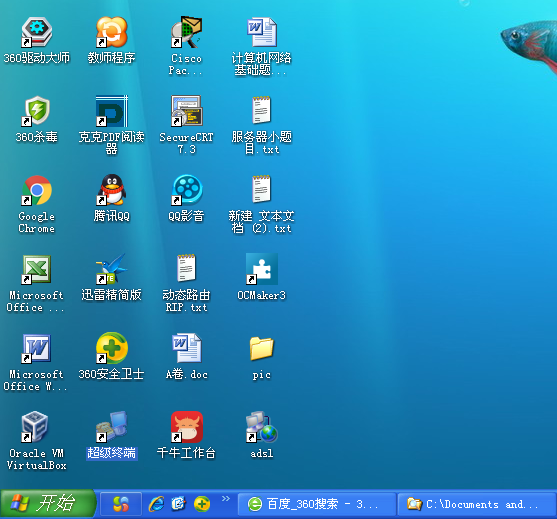Click the QQ影音 player icon
The width and height of the screenshot is (557, 519).
pos(187,190)
